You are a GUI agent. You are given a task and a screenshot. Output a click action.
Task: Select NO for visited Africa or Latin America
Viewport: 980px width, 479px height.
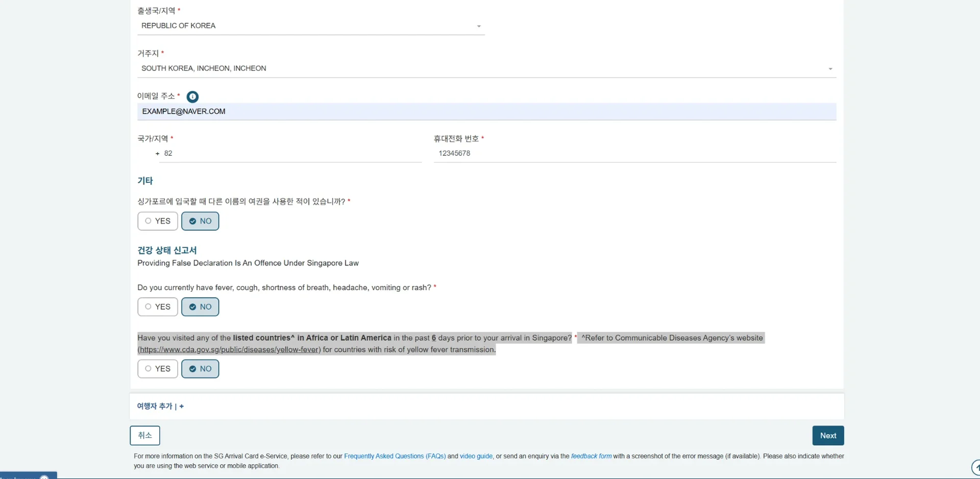[200, 369]
